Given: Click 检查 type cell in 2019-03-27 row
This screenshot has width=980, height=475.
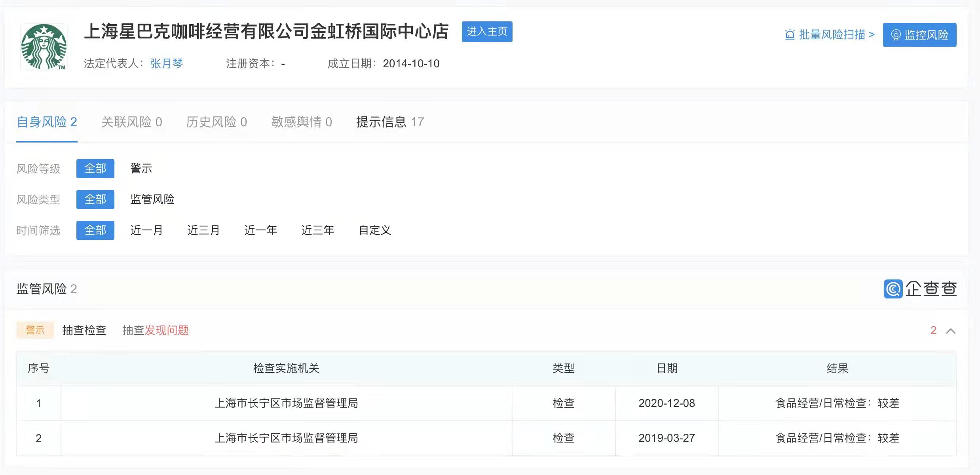Looking at the screenshot, I should (x=563, y=438).
